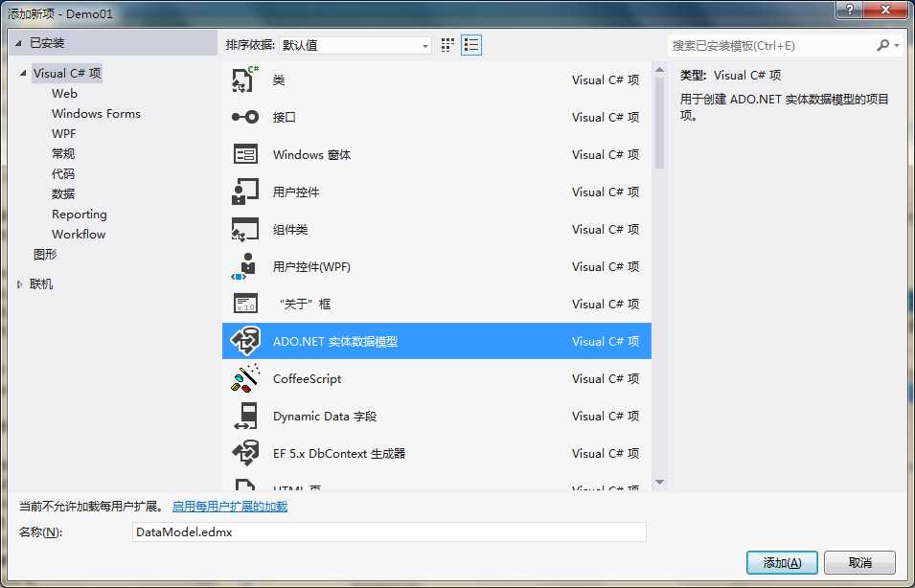Click the "组件类" template name
This screenshot has width=915, height=588.
[x=290, y=230]
